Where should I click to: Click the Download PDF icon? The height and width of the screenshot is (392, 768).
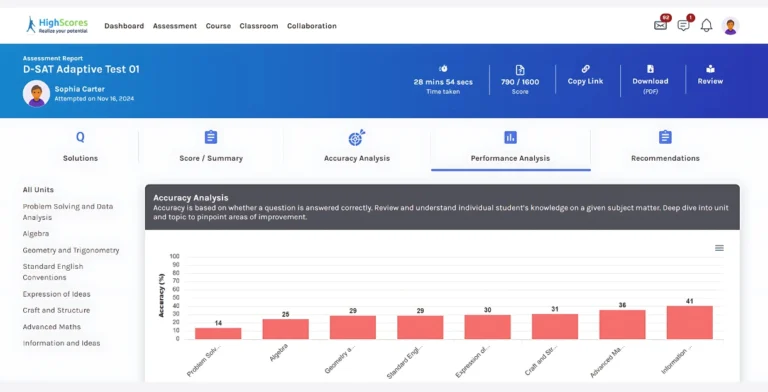[650, 69]
